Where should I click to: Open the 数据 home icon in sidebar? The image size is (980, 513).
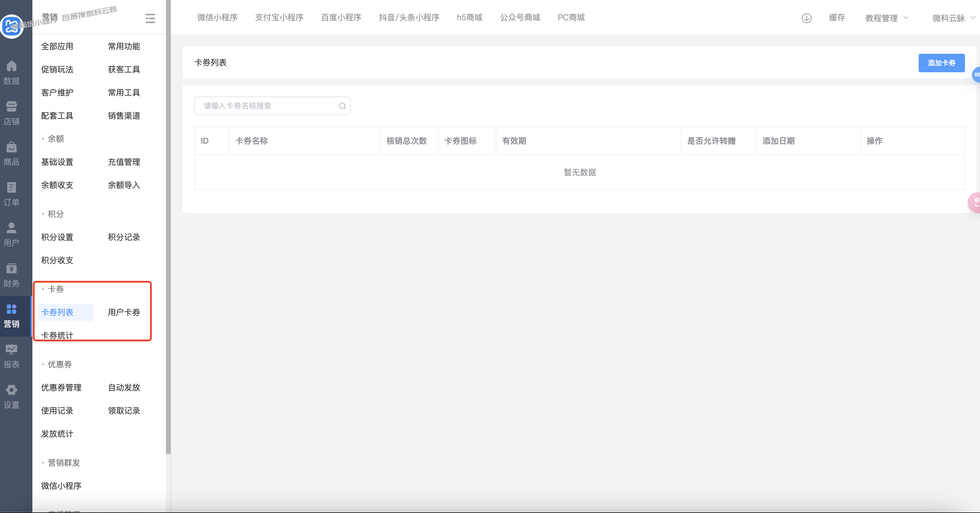tap(11, 67)
